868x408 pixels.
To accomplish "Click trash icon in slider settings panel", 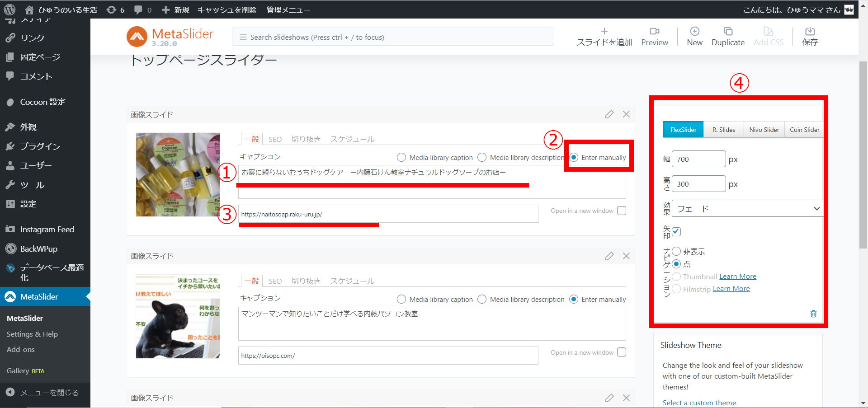I will click(813, 314).
